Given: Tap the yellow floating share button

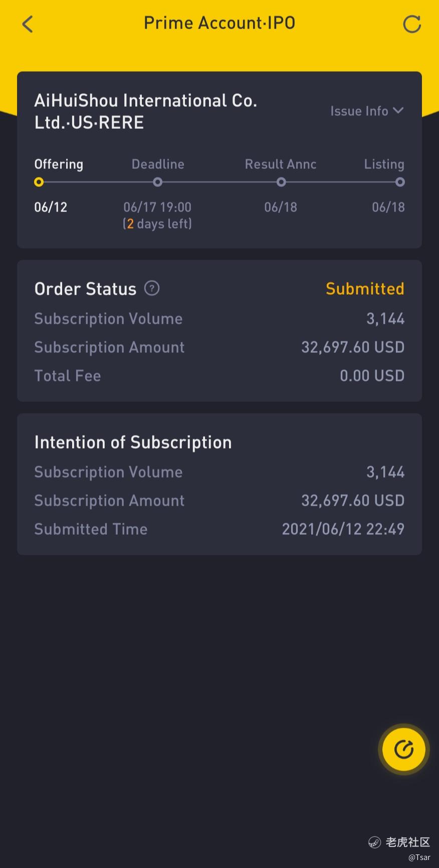Looking at the screenshot, I should pos(403,749).
